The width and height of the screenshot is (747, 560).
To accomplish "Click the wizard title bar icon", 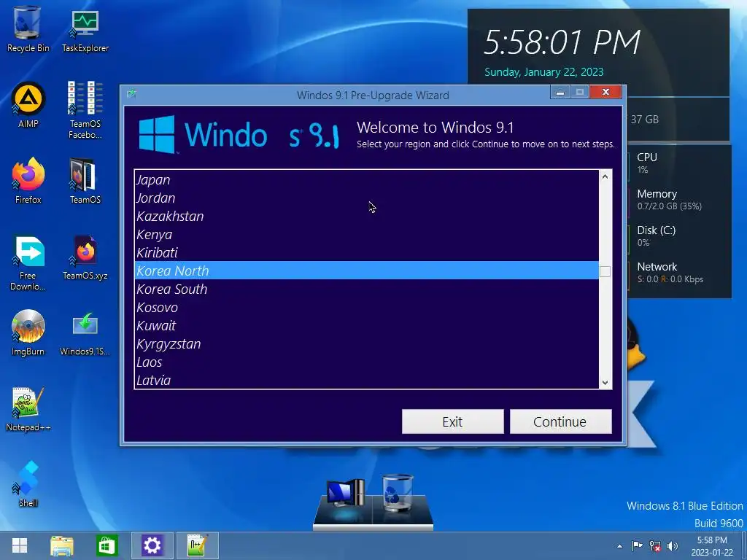I will click(x=131, y=93).
